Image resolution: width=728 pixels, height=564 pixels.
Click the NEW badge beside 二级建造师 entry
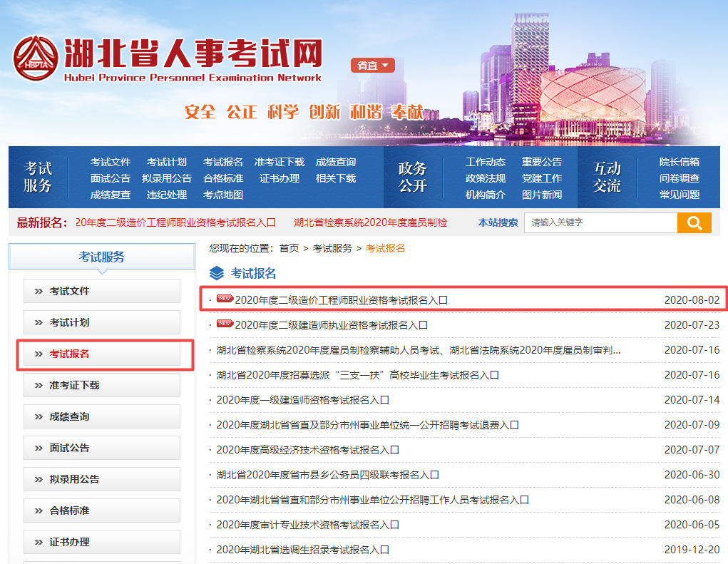click(225, 323)
